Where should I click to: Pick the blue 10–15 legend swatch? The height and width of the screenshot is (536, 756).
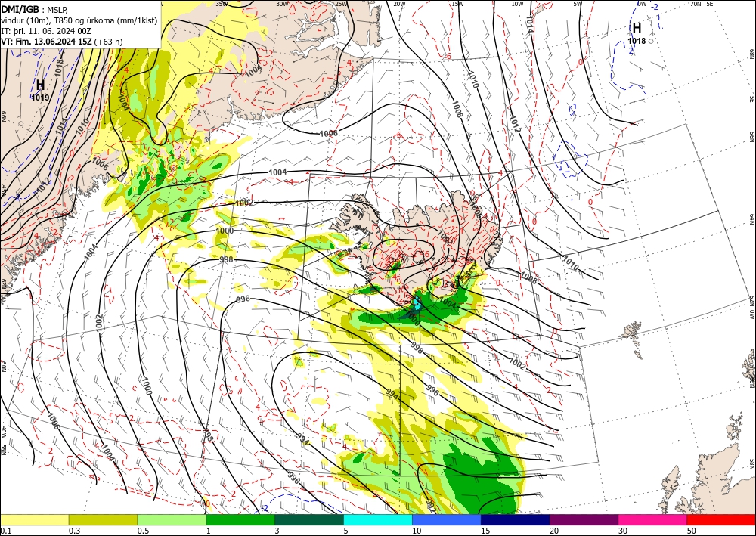pyautogui.click(x=447, y=519)
